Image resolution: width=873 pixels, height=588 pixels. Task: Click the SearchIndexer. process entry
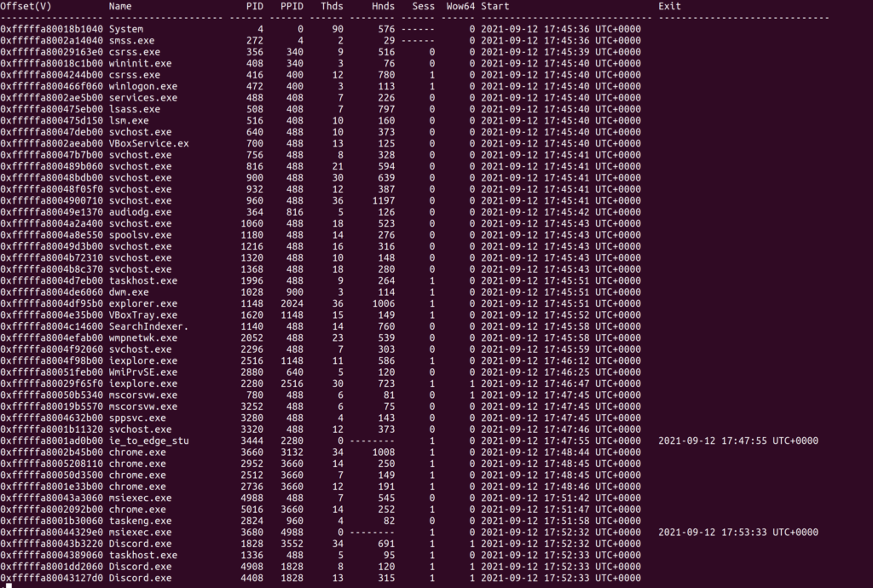point(149,326)
